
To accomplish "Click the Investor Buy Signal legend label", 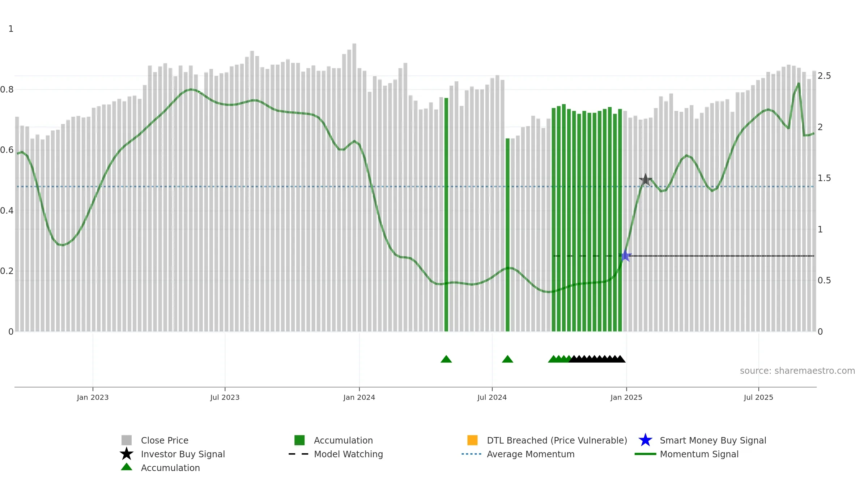I will 183,454.
